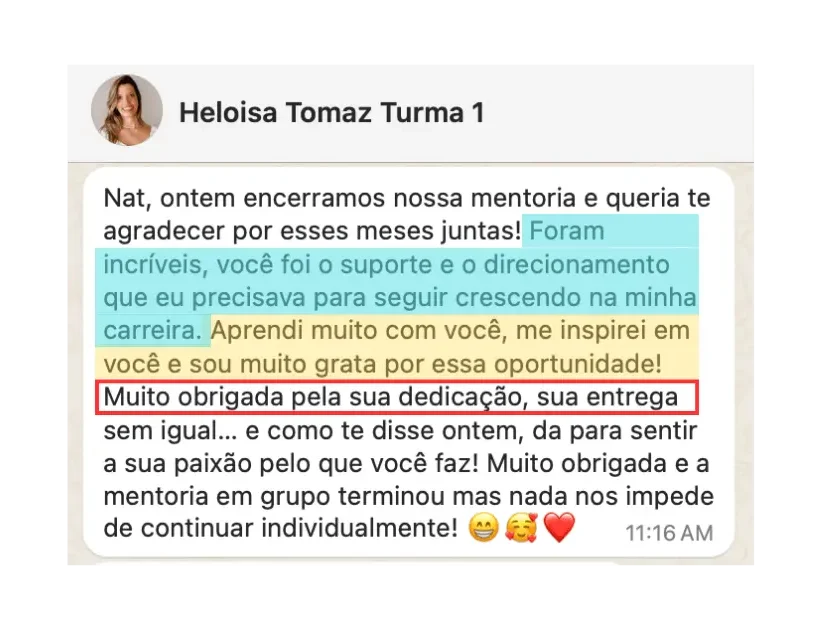Click 'agradecer por esses meses juntas!' text
Screen dimensions: 830x635
[312, 231]
